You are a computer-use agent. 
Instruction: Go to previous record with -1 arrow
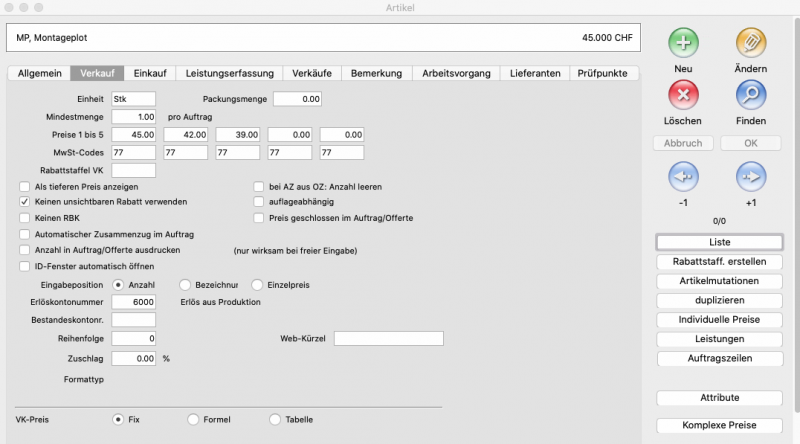coord(684,177)
